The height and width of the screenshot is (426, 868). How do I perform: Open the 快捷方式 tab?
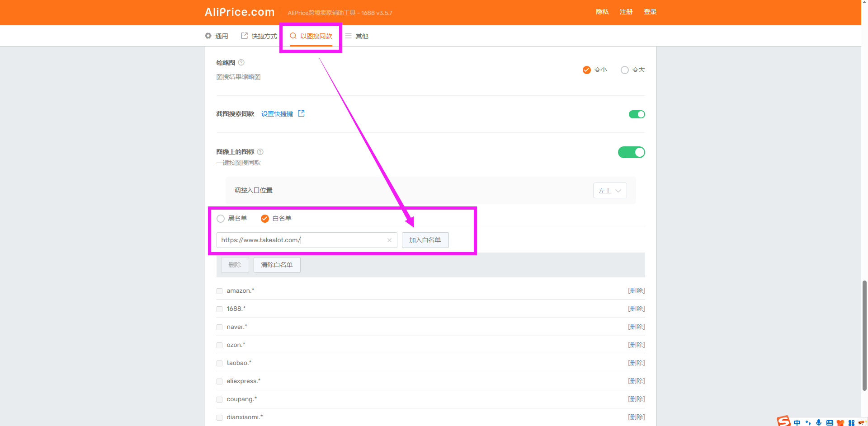coord(259,36)
